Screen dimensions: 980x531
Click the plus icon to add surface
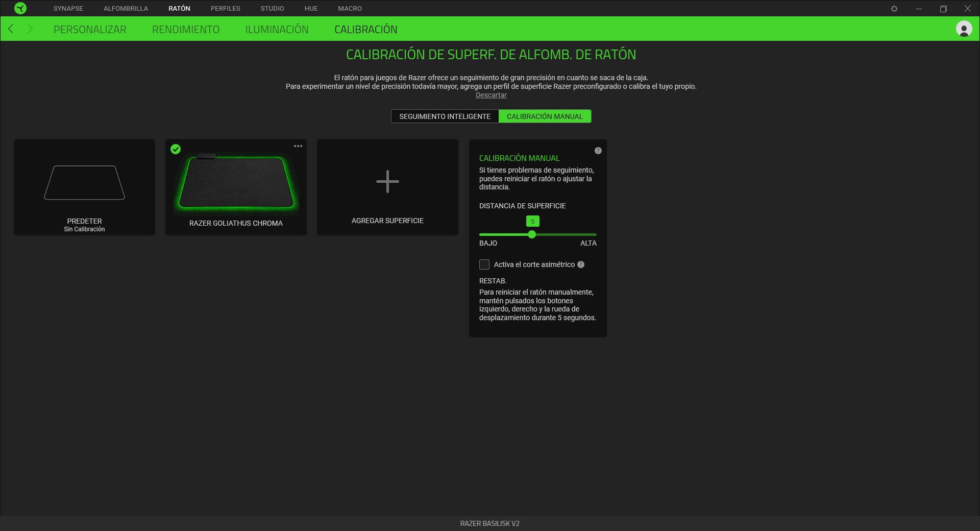click(x=387, y=182)
